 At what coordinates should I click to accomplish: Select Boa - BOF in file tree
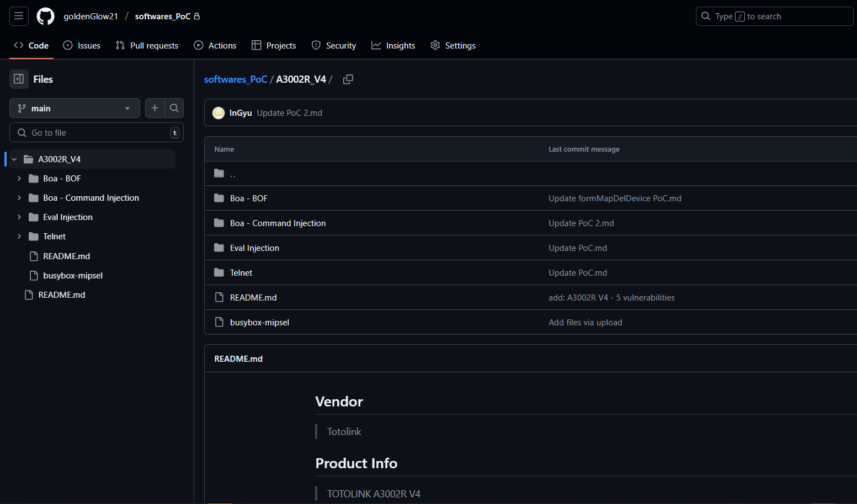tap(62, 179)
